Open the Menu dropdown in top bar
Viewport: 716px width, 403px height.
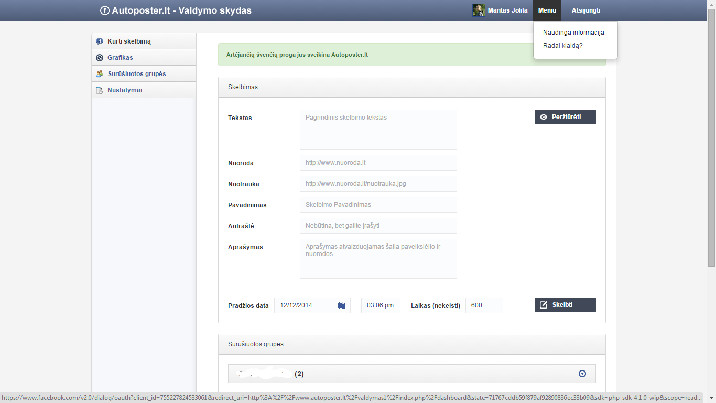[546, 10]
